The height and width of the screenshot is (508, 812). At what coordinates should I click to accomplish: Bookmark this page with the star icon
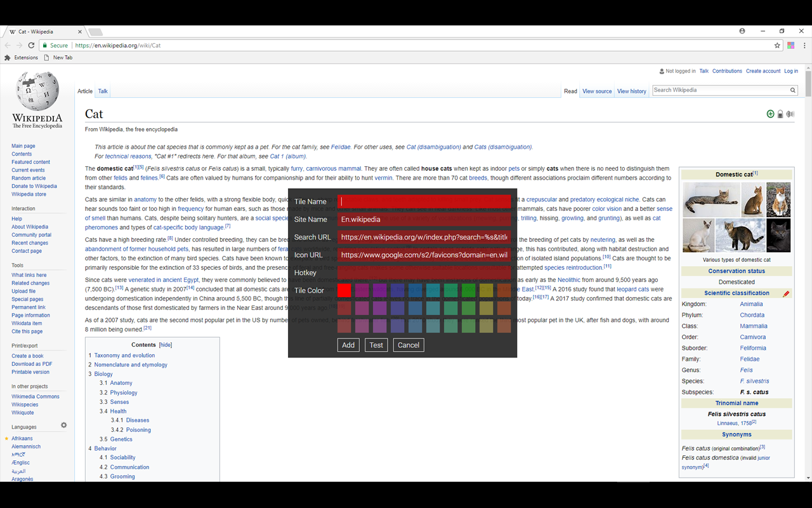click(x=777, y=45)
